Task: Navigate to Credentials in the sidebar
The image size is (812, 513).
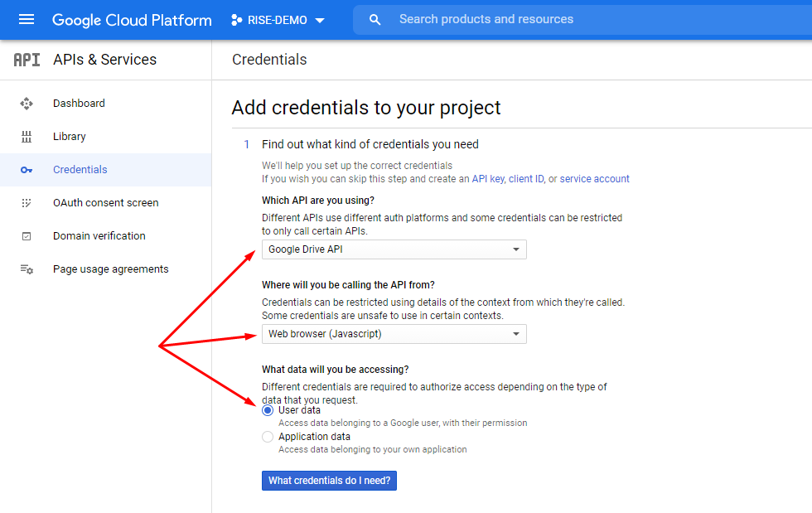Action: point(80,169)
